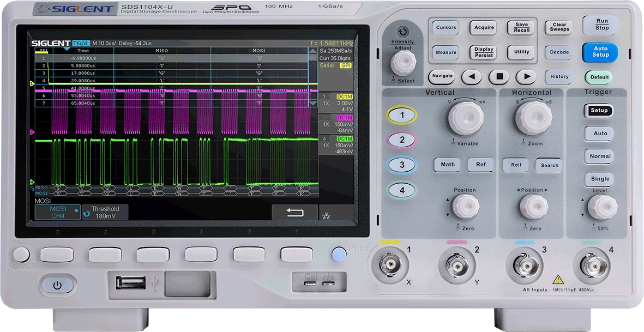
Task: Open the Display Persist menu
Action: point(484,52)
